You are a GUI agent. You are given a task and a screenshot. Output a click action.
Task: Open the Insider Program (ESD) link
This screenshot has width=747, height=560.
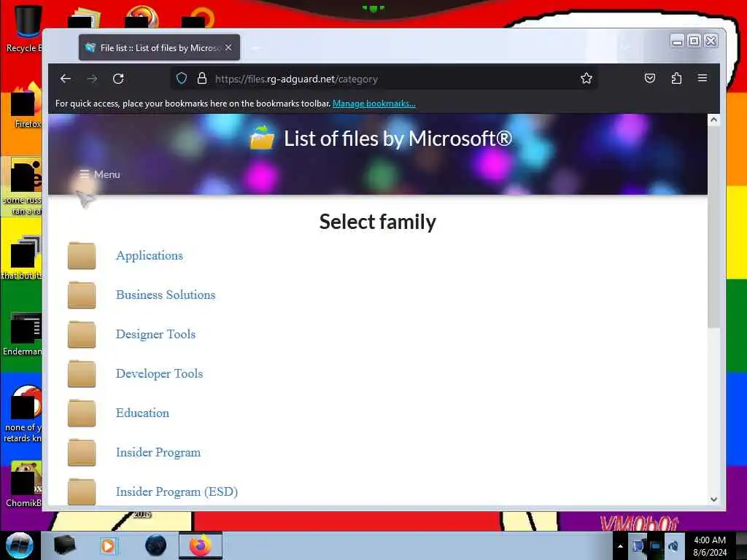(x=177, y=492)
